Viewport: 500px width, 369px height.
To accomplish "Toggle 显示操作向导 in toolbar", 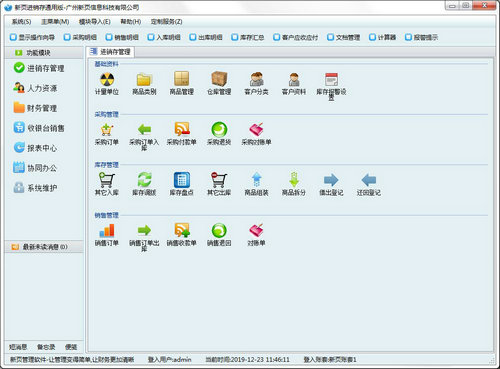I will click(x=33, y=37).
